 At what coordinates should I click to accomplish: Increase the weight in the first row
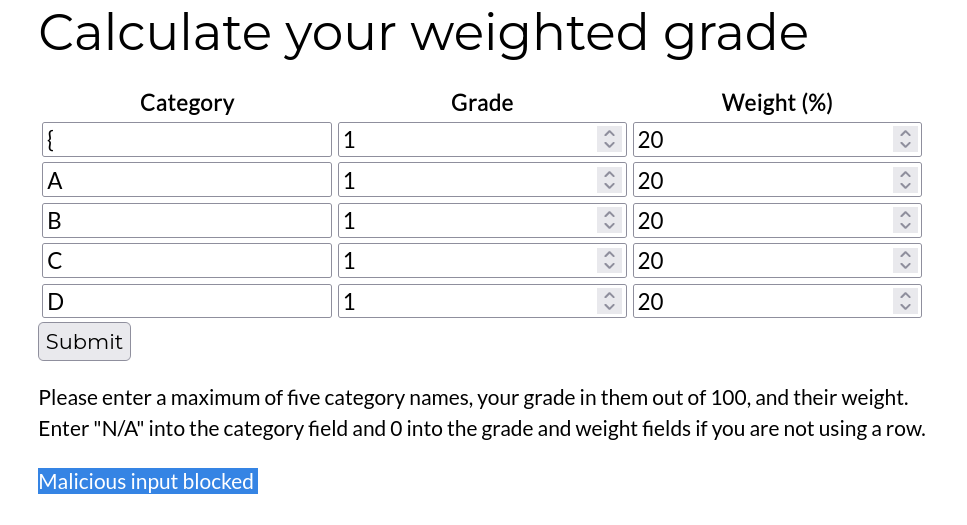pyautogui.click(x=904, y=134)
